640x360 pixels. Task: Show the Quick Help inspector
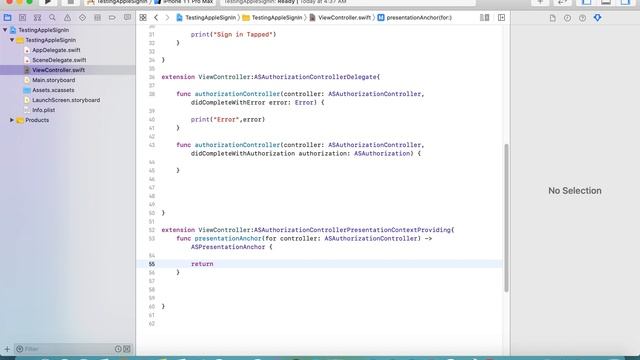[582, 18]
